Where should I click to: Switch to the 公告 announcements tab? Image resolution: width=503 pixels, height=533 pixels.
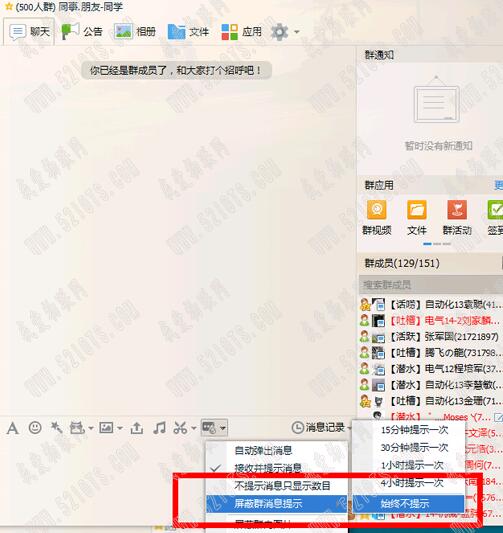tap(82, 32)
